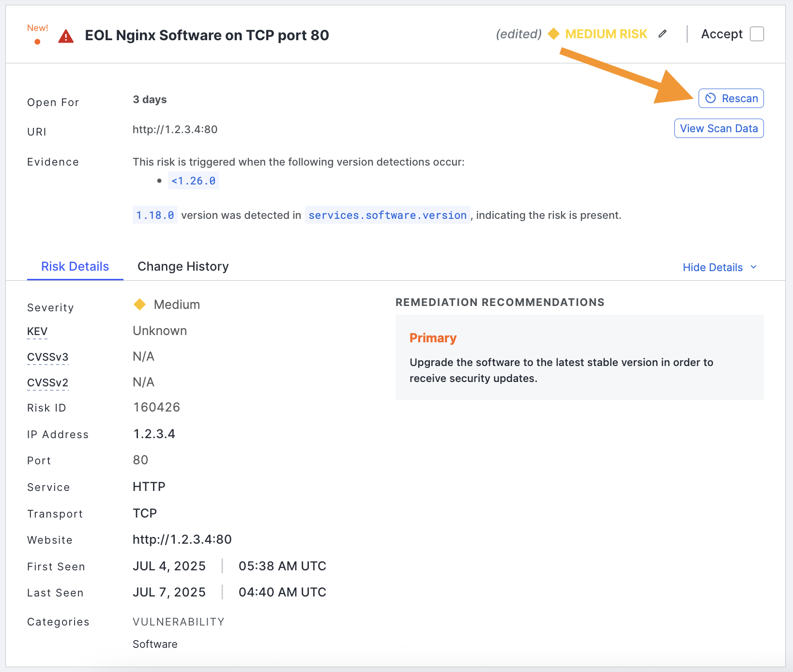Click the Last Seen date JUL 7, 2025
The image size is (793, 672).
pos(169,592)
